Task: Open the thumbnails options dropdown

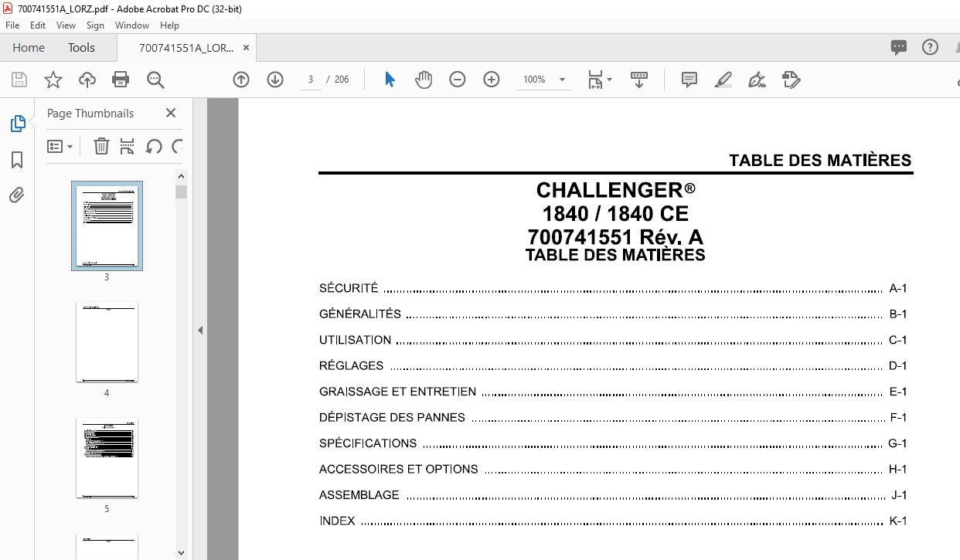Action: [60, 146]
